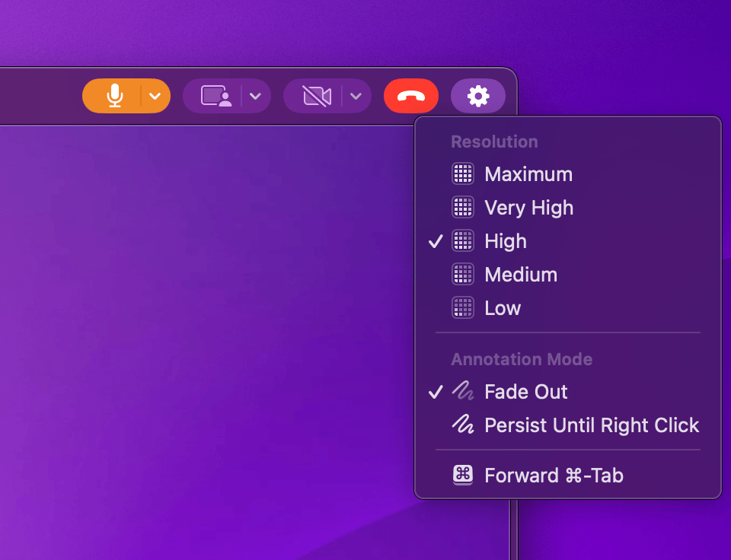
Task: Select the Fade Out annotation mode
Action: [568, 392]
